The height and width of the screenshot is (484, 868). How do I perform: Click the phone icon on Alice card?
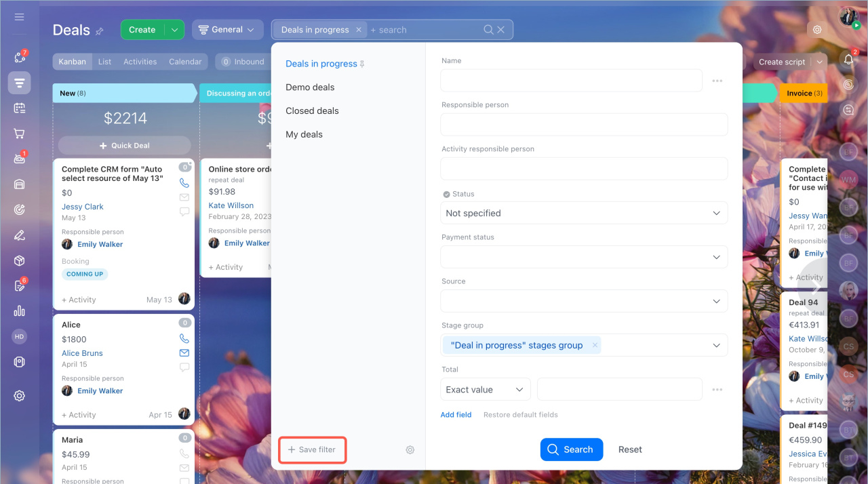point(184,338)
